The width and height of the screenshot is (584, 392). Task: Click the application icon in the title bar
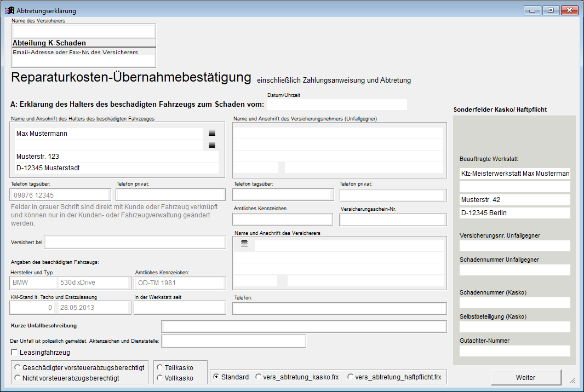tap(10, 10)
